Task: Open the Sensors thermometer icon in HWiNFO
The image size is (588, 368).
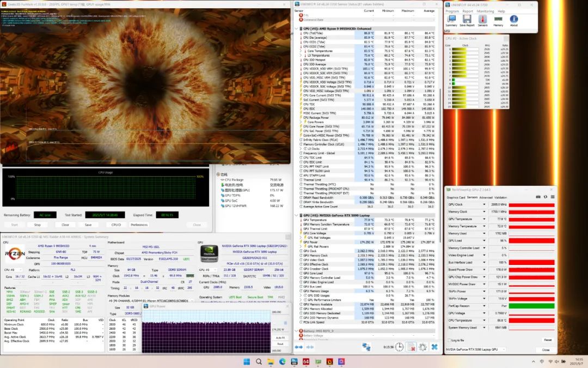Action: click(x=482, y=19)
